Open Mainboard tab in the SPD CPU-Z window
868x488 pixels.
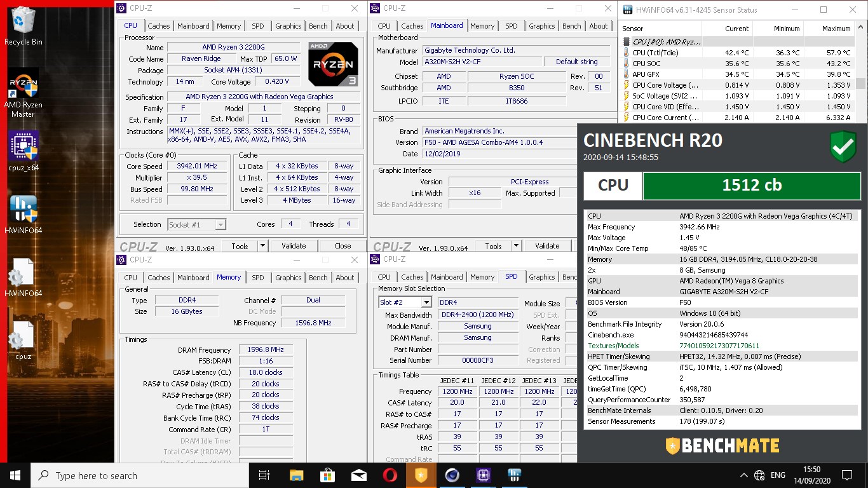(447, 277)
